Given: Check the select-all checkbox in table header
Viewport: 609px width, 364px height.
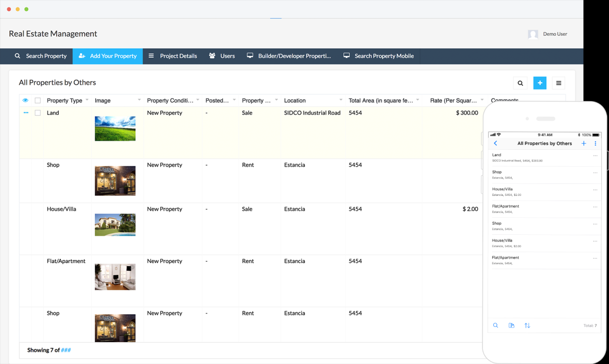Looking at the screenshot, I should [x=38, y=101].
